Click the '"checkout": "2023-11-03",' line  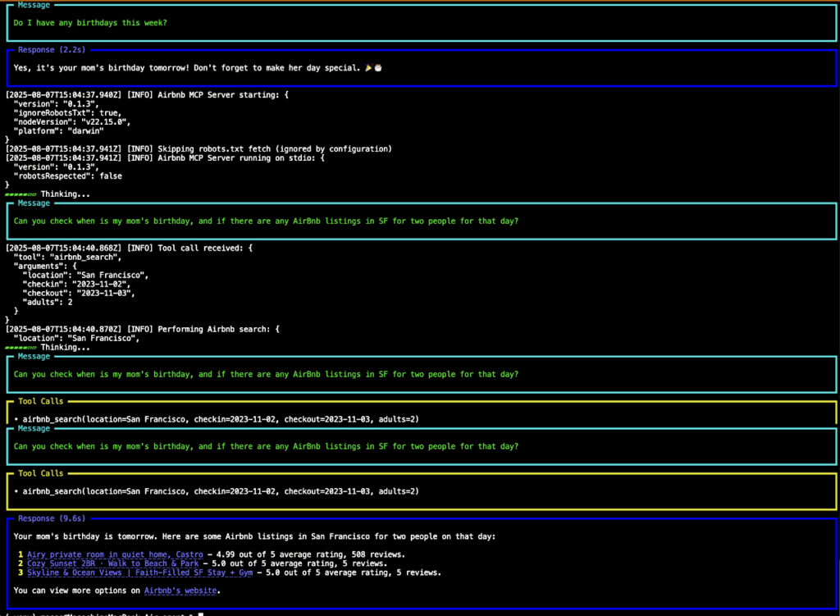[x=79, y=293]
